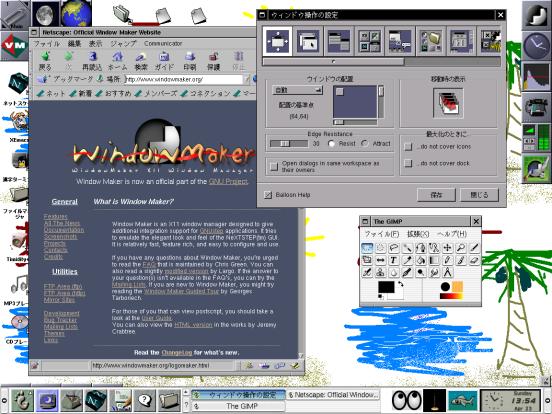The height and width of the screenshot is (414, 552).
Task: Open the Communicator menu in Netscape
Action: 163,44
